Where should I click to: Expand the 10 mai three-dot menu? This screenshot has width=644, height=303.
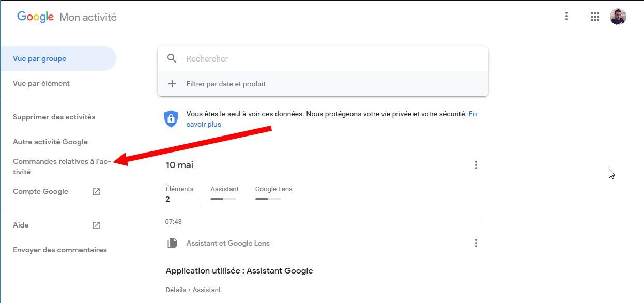point(476,165)
